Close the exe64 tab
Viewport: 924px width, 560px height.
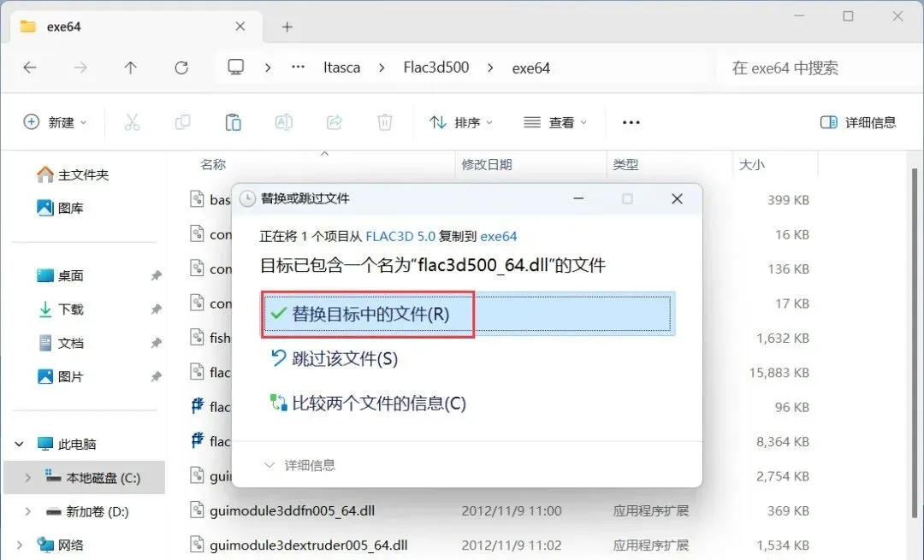point(240,27)
